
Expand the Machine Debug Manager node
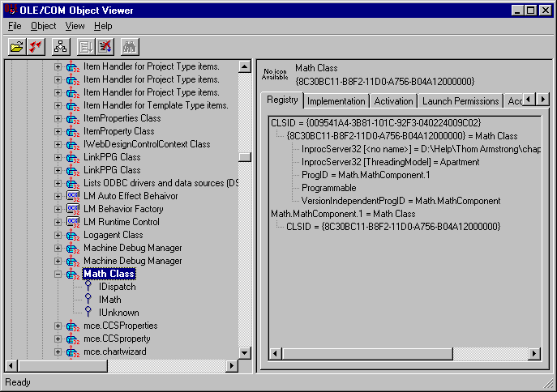click(x=58, y=248)
